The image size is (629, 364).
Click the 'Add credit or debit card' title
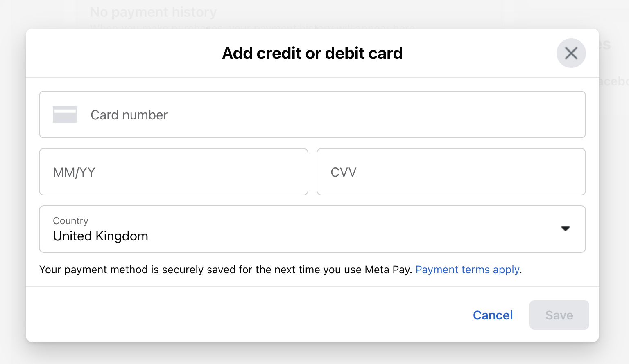[312, 53]
